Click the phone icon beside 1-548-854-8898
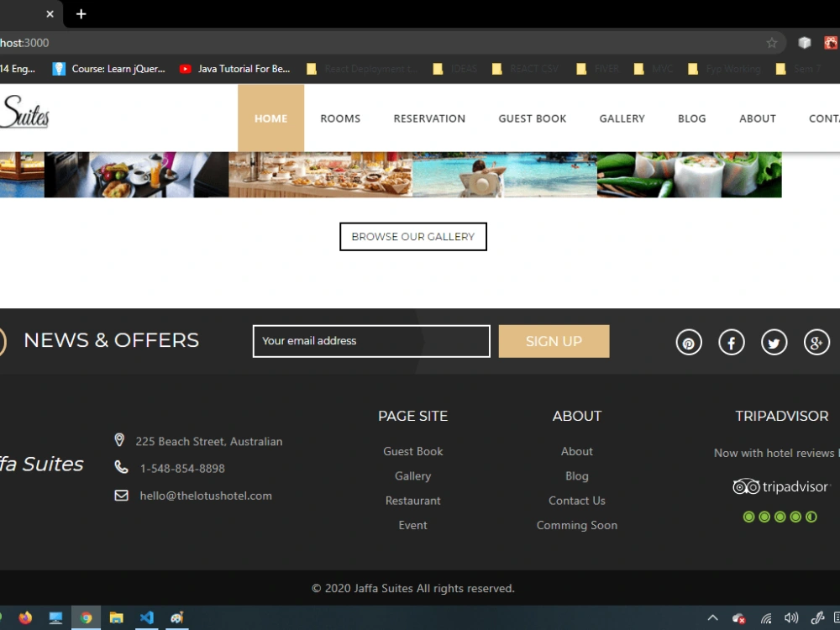840x630 pixels. 122,467
